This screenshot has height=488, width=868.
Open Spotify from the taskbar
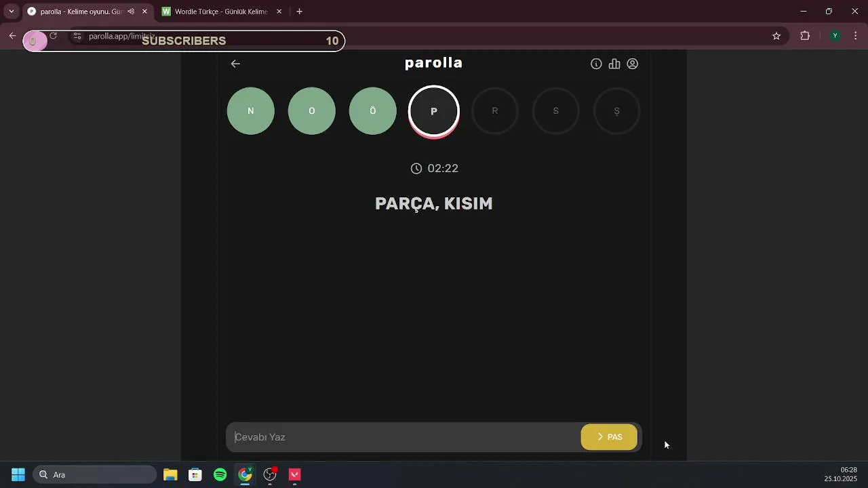tap(220, 474)
